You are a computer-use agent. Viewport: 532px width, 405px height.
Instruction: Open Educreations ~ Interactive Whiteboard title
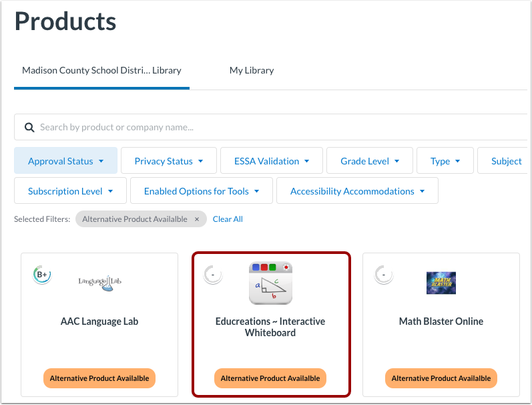pos(270,327)
